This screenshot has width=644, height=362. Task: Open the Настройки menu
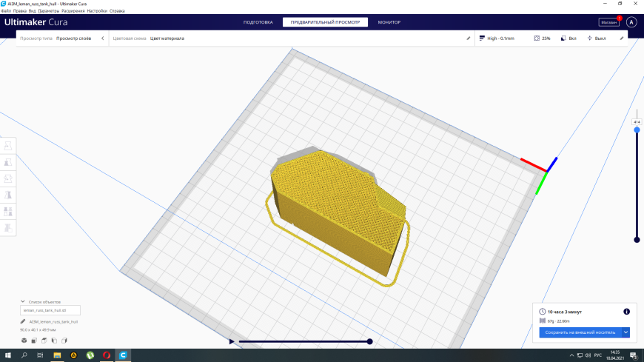click(97, 10)
